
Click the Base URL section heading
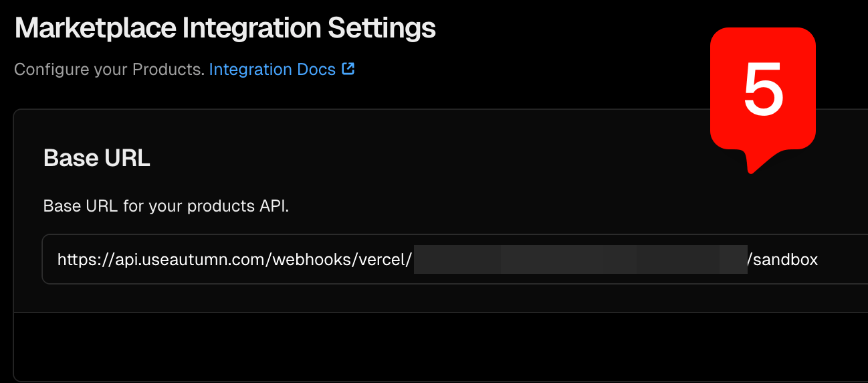[97, 158]
